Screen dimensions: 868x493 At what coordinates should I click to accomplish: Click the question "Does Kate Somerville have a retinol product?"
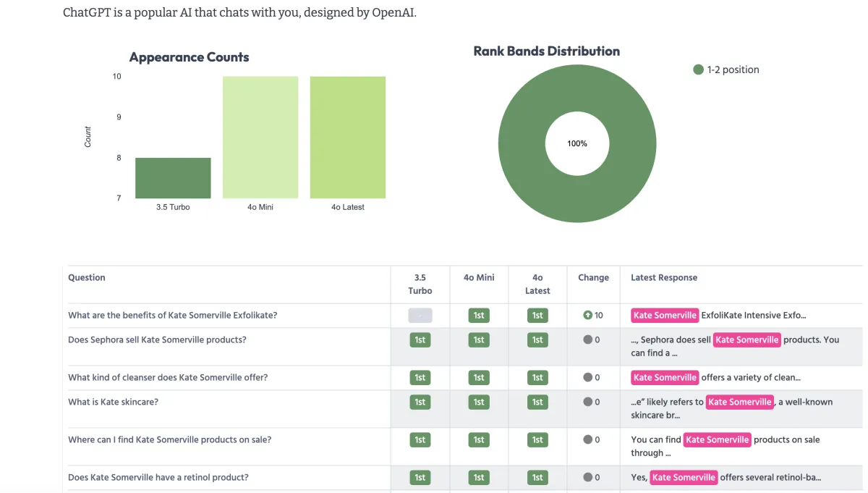click(x=158, y=477)
